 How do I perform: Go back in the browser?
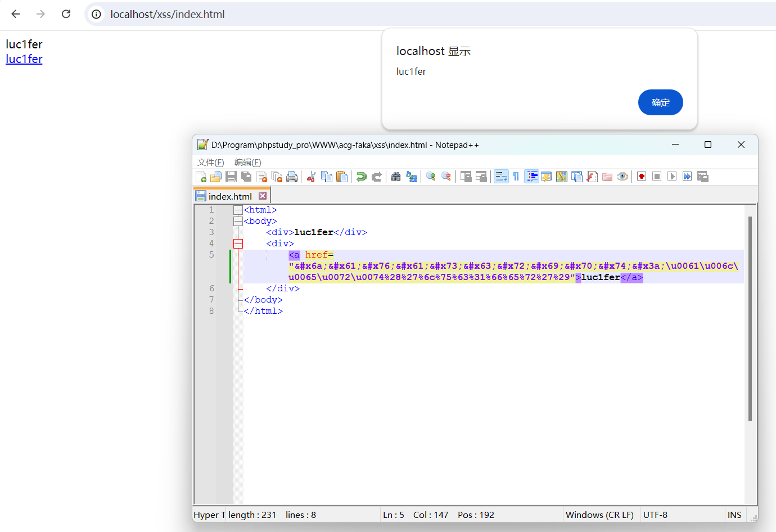[x=16, y=14]
